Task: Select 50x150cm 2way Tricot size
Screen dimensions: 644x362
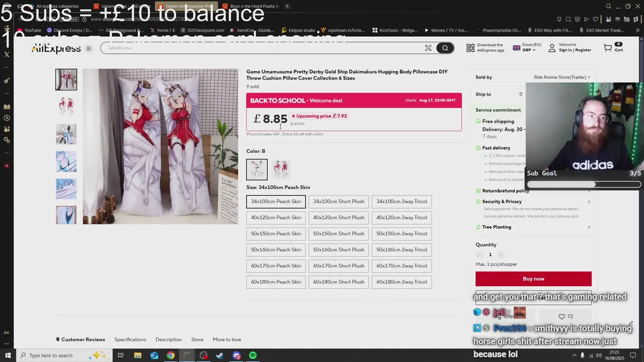Action: click(x=401, y=234)
